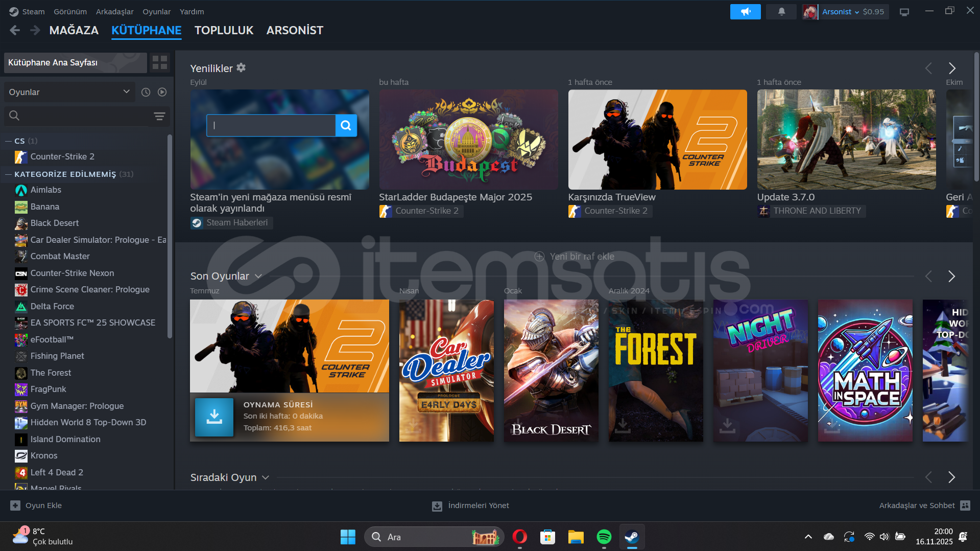980x551 pixels.
Task: Switch to collections grid view
Action: pos(160,62)
